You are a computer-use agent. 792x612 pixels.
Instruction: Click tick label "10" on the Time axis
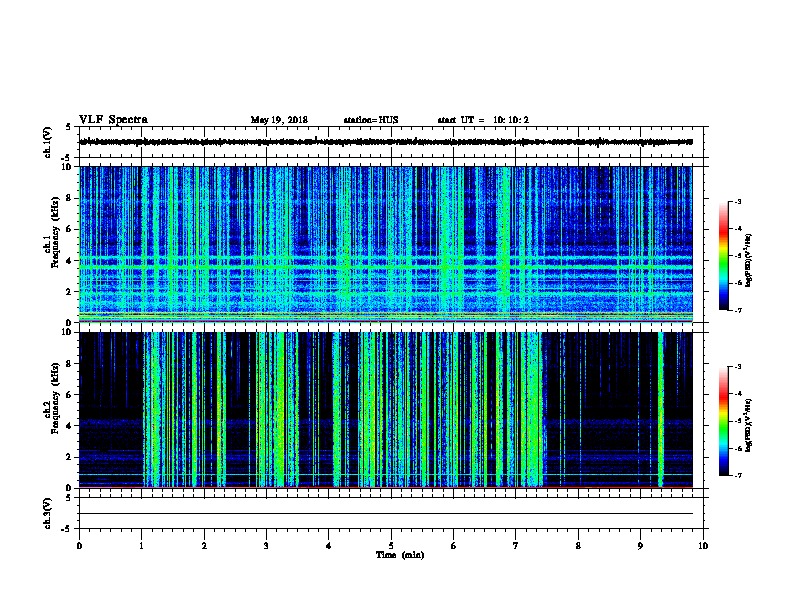tap(703, 546)
